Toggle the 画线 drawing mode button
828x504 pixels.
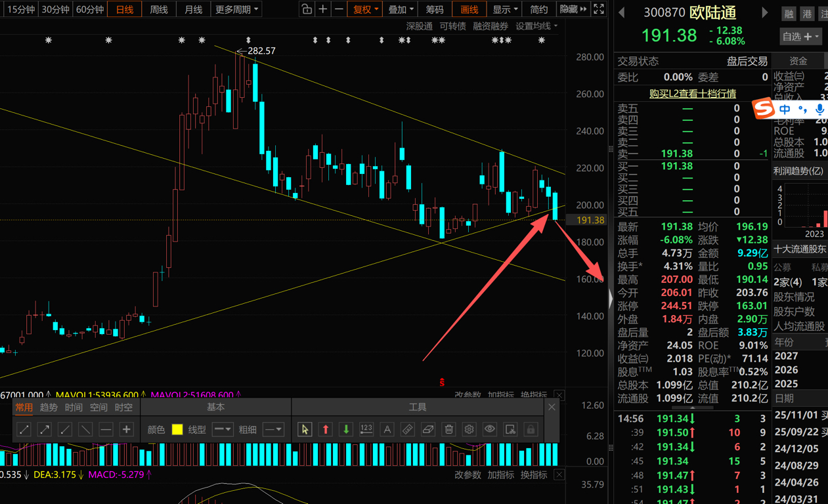click(469, 9)
